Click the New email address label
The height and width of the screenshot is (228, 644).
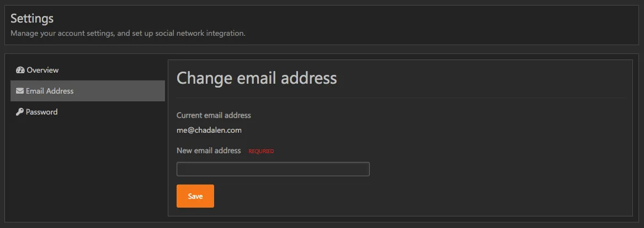pos(209,150)
